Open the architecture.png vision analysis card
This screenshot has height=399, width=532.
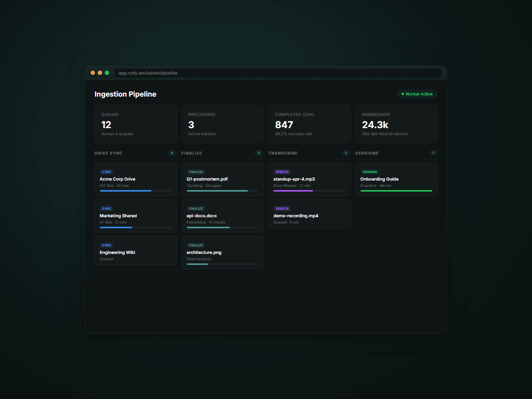[x=222, y=253]
